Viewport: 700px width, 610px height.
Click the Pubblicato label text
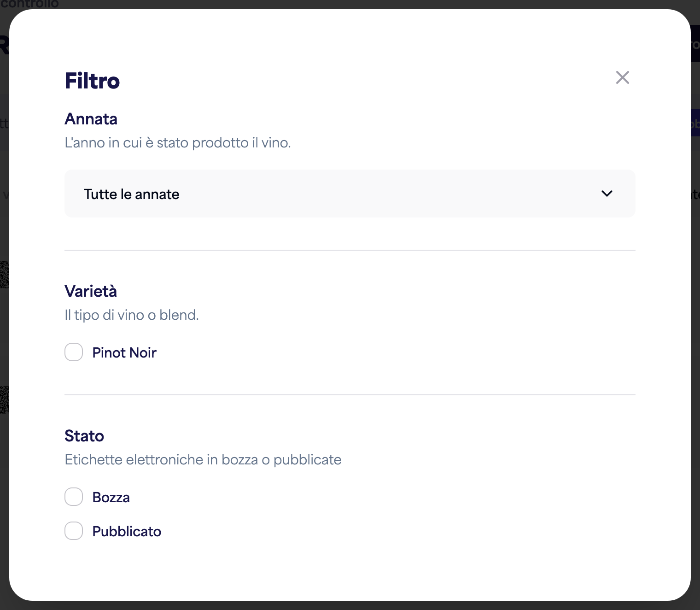(127, 531)
